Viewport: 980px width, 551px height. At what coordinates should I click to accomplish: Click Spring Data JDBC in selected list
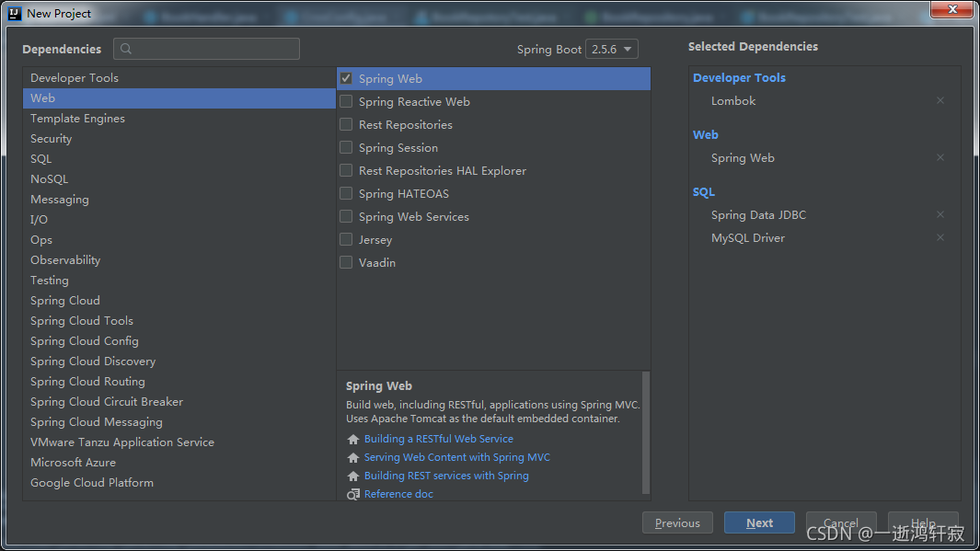tap(758, 215)
